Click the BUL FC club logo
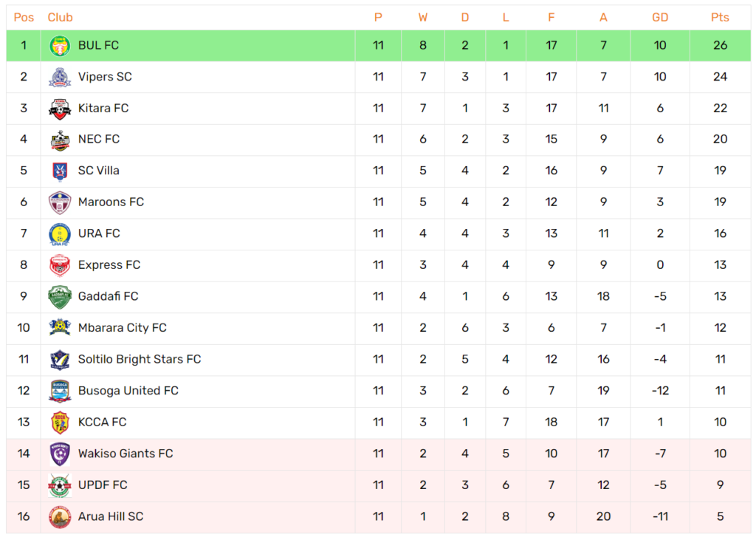The image size is (756, 540). click(60, 46)
